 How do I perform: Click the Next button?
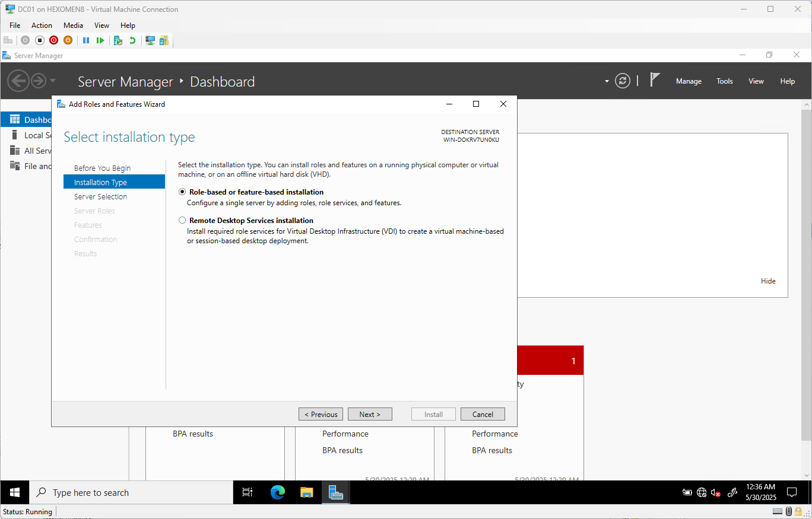pos(370,414)
